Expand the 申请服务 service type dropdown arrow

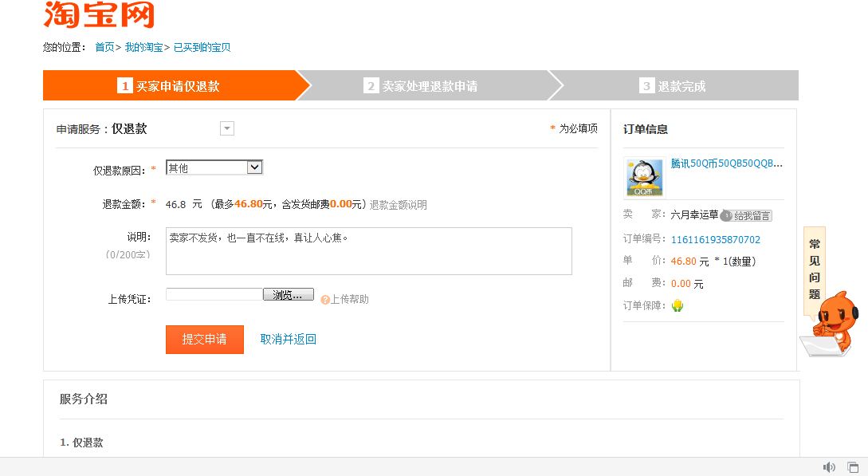(227, 129)
